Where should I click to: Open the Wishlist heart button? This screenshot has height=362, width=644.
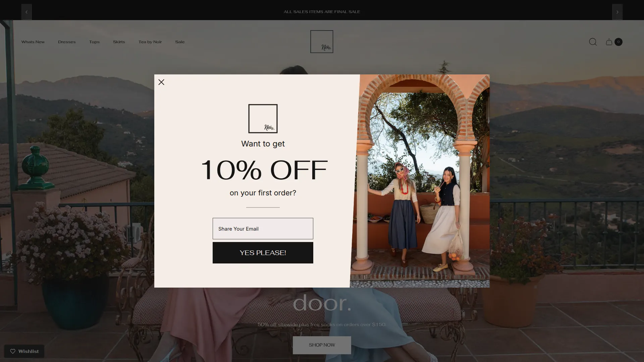[24, 351]
